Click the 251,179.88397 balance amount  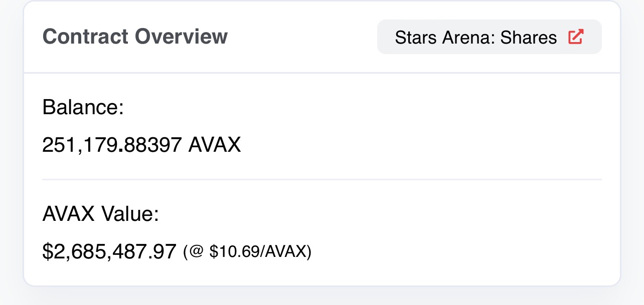pos(112,145)
